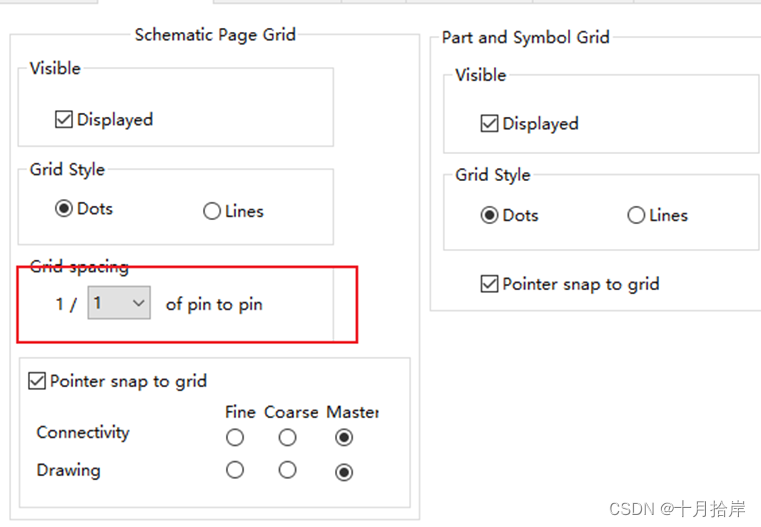Click the Part and Symbol Grid title
The image size is (761, 527).
click(x=526, y=37)
